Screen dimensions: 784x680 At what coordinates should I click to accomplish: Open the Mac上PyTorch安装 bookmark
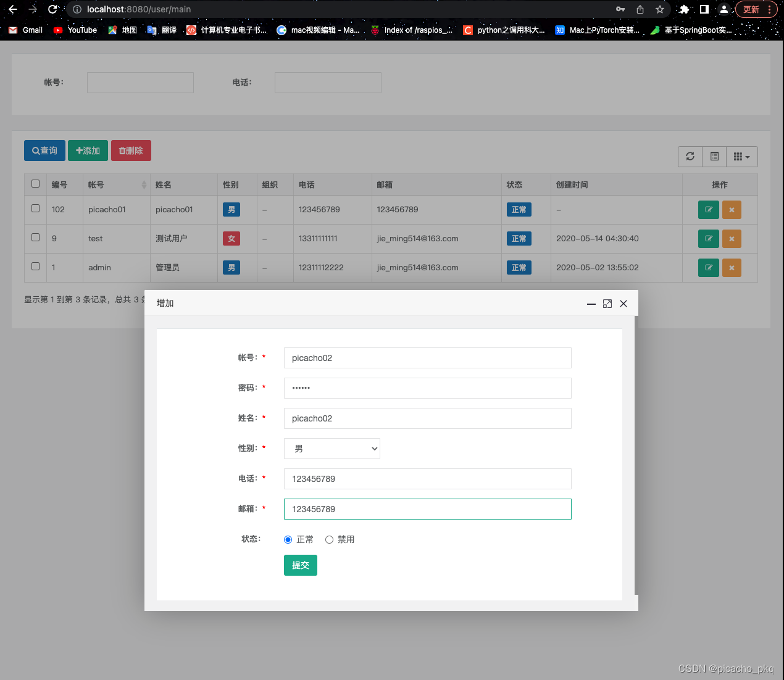[x=598, y=30]
